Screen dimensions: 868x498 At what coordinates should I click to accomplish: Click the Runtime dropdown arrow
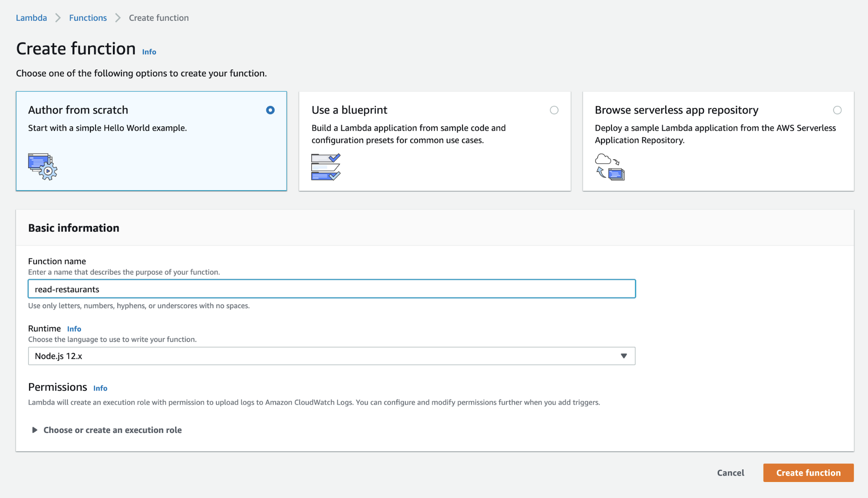pyautogui.click(x=624, y=356)
